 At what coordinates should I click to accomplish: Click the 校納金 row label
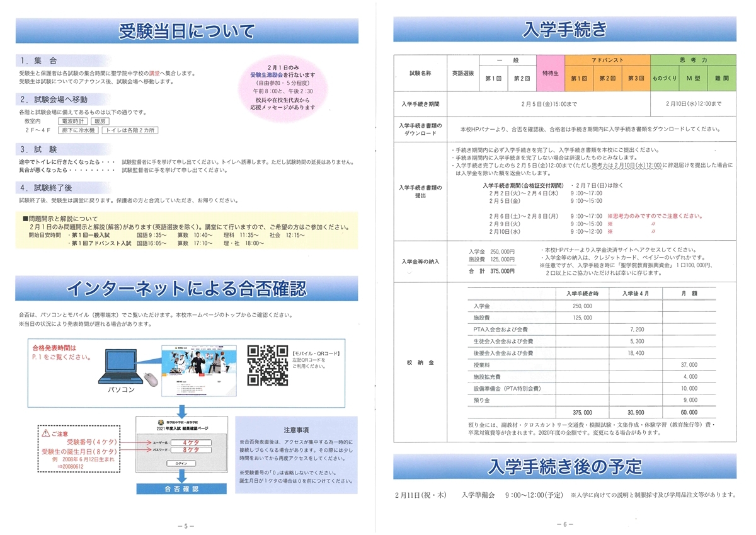point(420,364)
